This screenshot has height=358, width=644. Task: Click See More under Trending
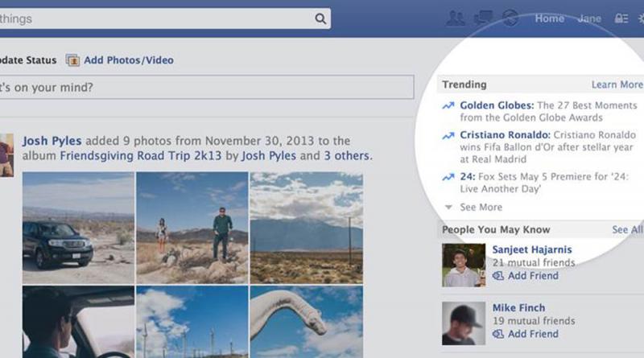point(481,208)
